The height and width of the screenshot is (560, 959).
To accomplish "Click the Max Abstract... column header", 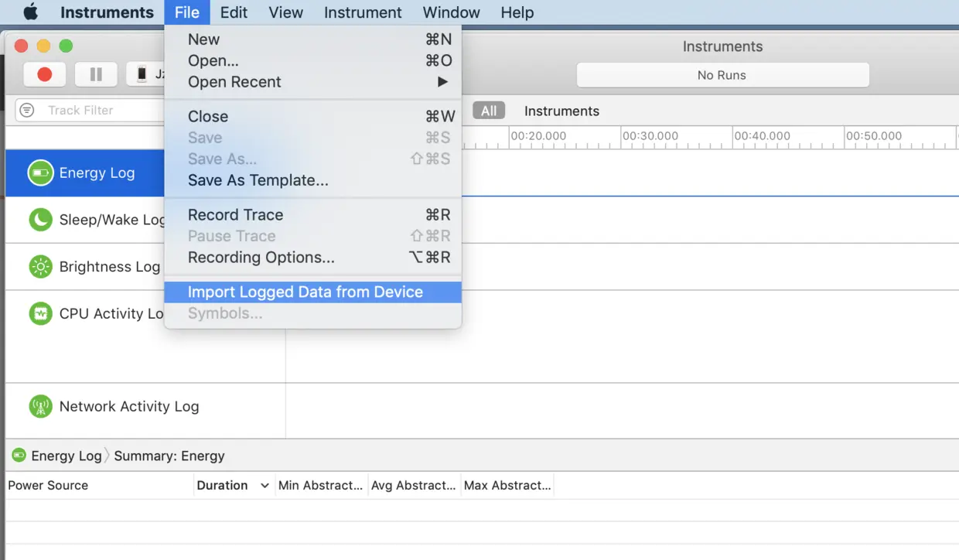I will click(507, 485).
